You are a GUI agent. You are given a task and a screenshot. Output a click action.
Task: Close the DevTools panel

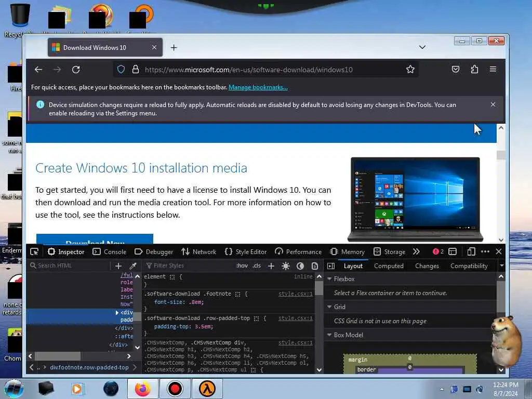499,252
